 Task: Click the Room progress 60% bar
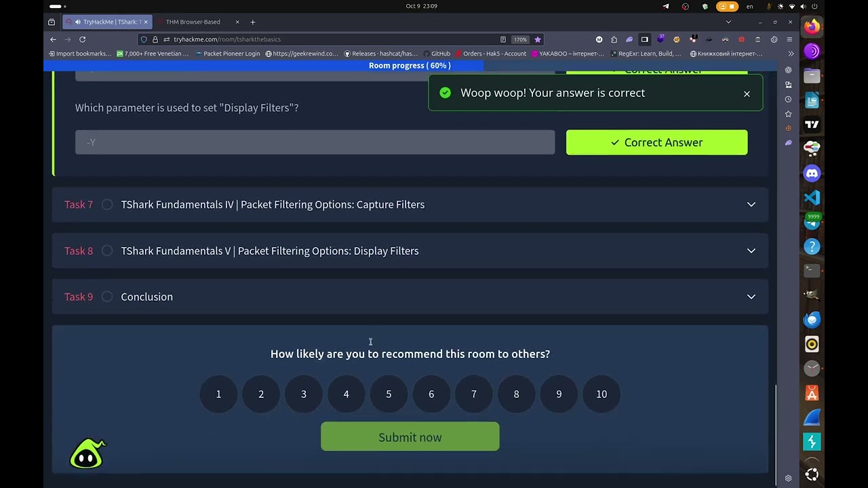[410, 66]
